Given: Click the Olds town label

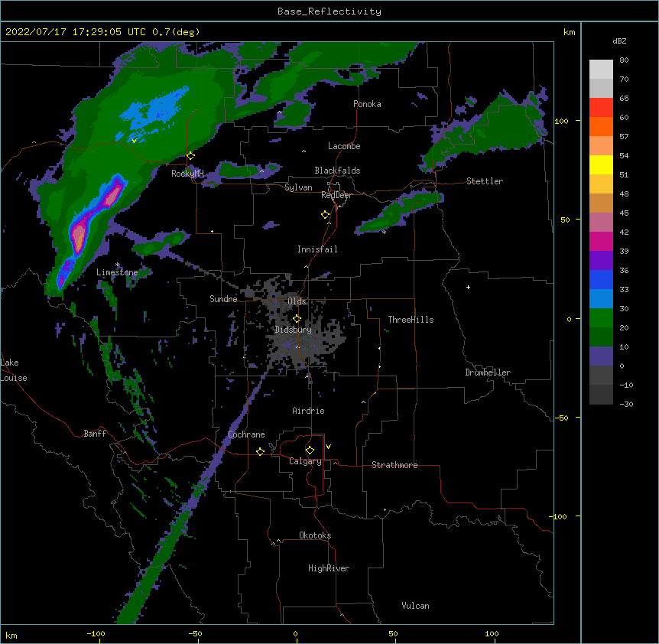Looking at the screenshot, I should click(x=297, y=301).
